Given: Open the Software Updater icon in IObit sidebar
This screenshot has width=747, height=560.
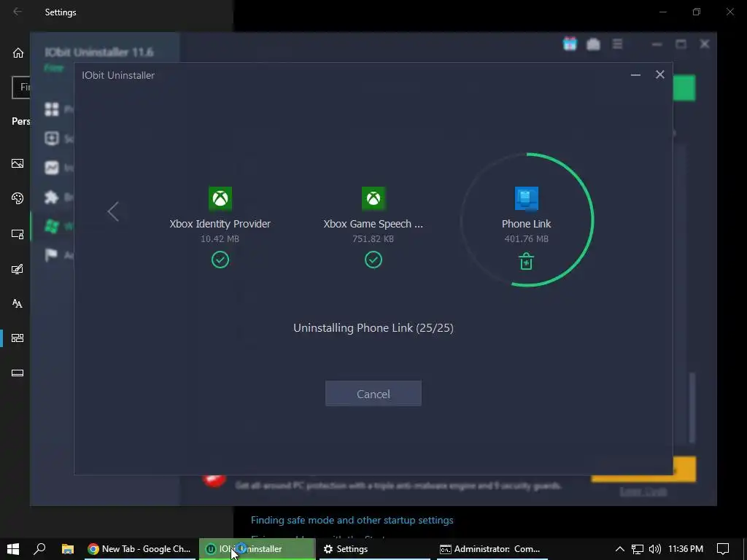Looking at the screenshot, I should pos(52,139).
